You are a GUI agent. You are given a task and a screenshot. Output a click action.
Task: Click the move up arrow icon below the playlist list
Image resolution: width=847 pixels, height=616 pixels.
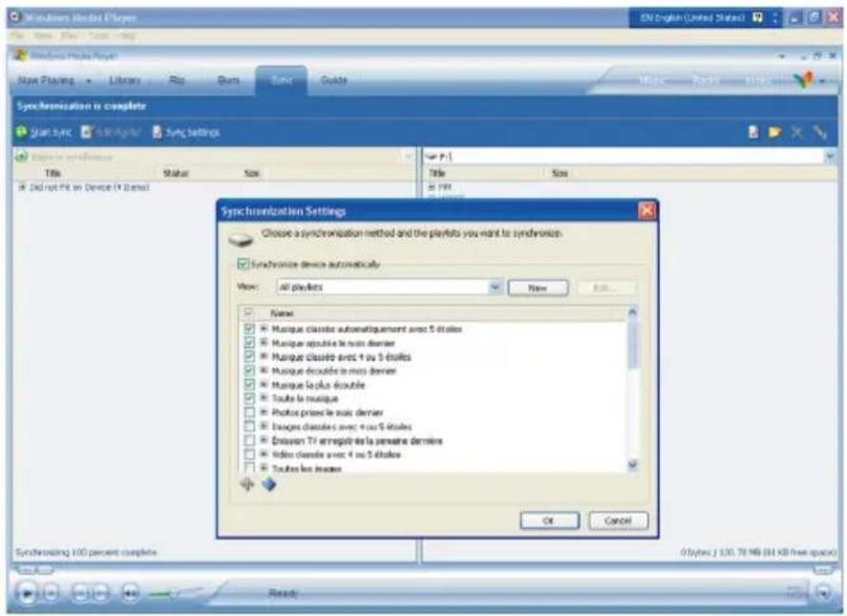[x=247, y=484]
